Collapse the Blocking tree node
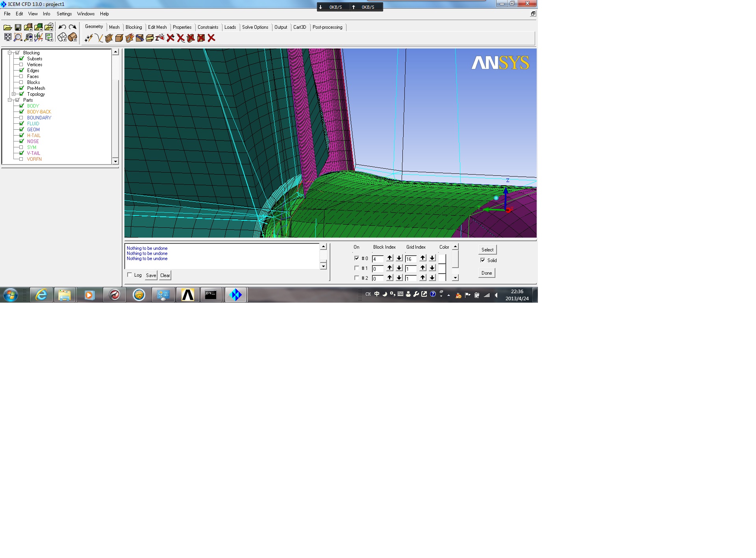756x558 pixels. pyautogui.click(x=9, y=52)
